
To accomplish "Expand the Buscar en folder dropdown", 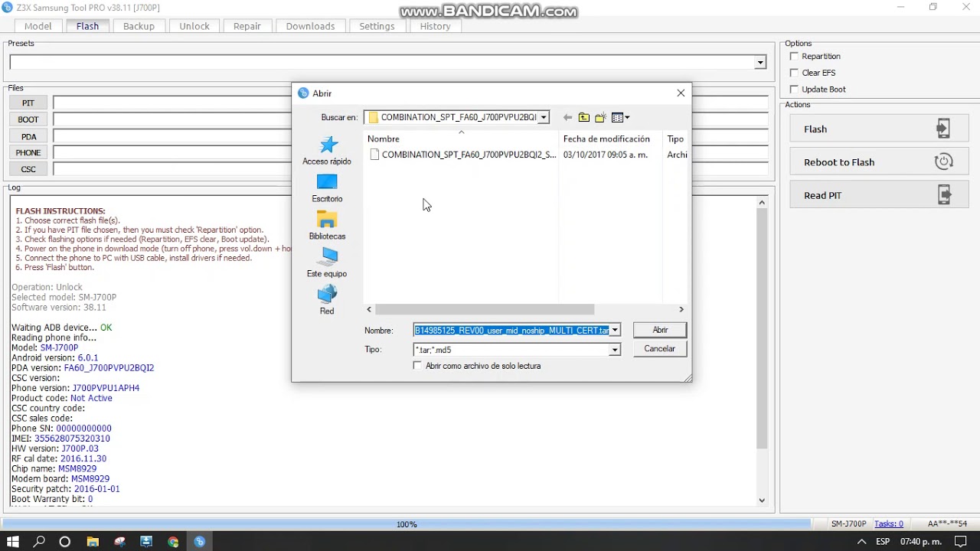I will pyautogui.click(x=544, y=117).
